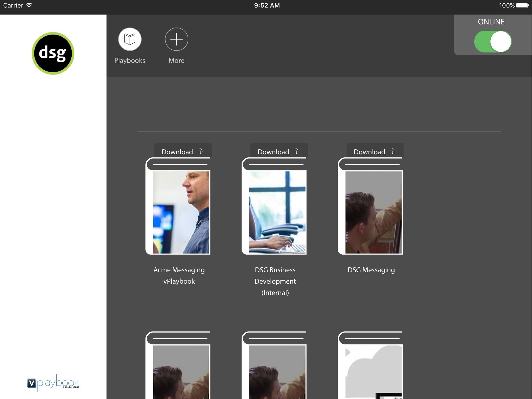Open Acme Messaging vPlaybook cover thumbnail

coord(181,212)
